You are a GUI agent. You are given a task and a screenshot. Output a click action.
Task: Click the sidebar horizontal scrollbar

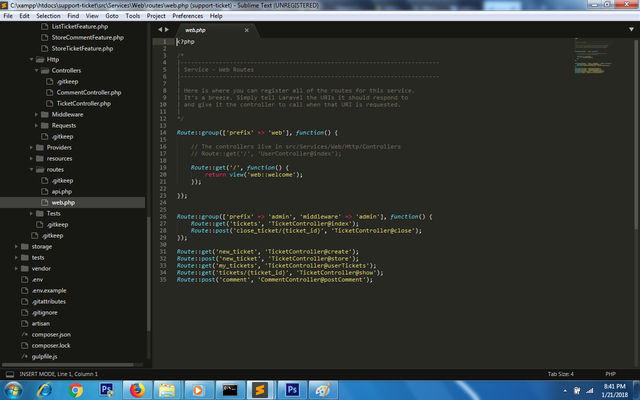(68, 364)
